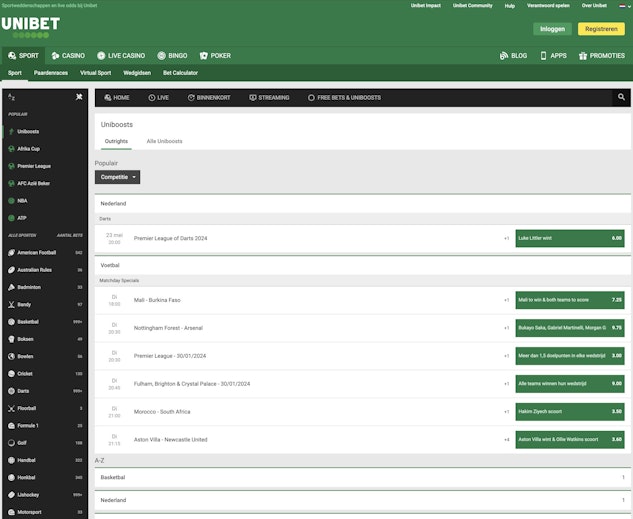Switch to the Alle Uniboosts tab
The image size is (633, 519).
[x=164, y=141]
